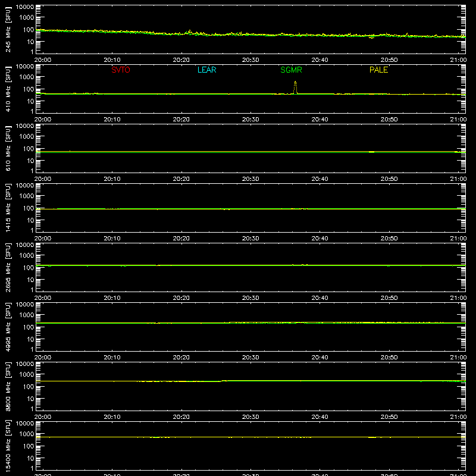Click the 21:00 time label under the 4995 MHz plot
Viewport: 476px width, 476px height.
point(458,358)
